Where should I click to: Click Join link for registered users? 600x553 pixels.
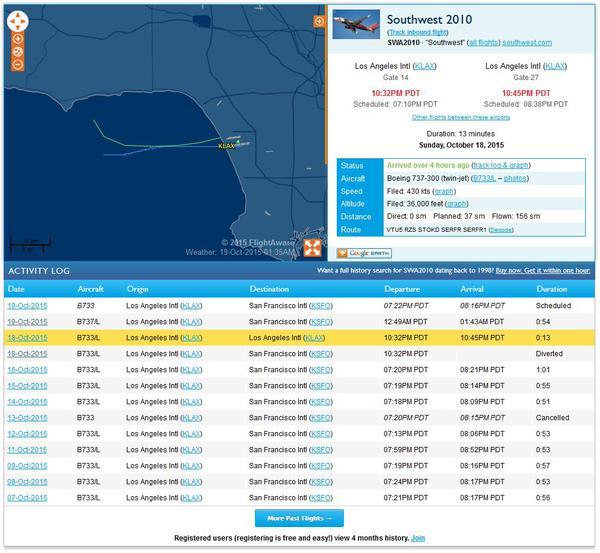[x=418, y=538]
